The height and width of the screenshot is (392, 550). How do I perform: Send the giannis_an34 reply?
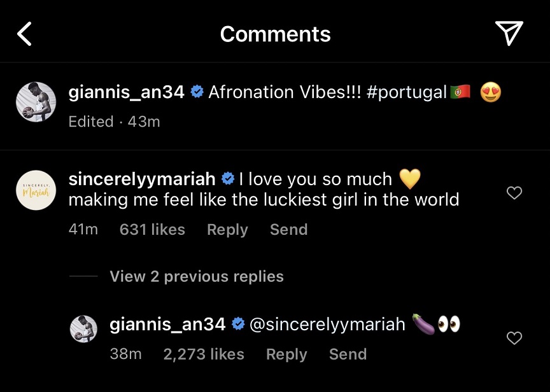[348, 354]
